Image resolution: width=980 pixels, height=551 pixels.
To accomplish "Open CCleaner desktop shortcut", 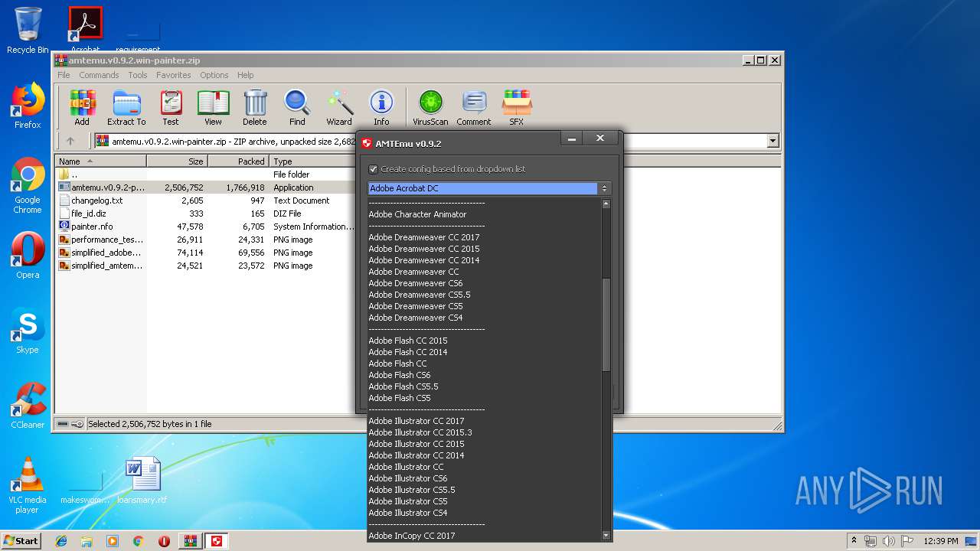I will (28, 406).
